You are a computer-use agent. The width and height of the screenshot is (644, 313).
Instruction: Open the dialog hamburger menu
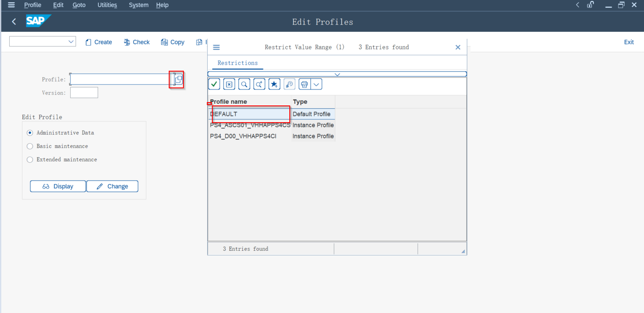pyautogui.click(x=216, y=47)
